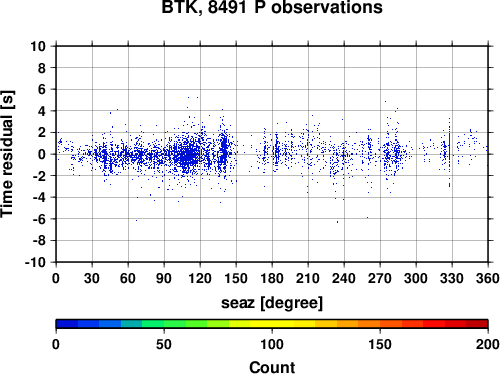Click the y-axis tick label "-10"
The width and height of the screenshot is (500, 374).
click(x=35, y=262)
